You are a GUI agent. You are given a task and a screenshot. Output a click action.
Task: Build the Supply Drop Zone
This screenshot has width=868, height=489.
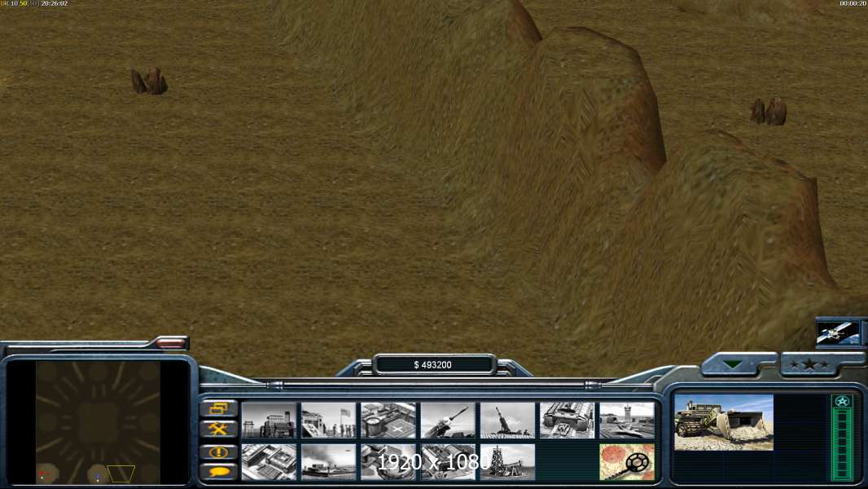pos(328,462)
